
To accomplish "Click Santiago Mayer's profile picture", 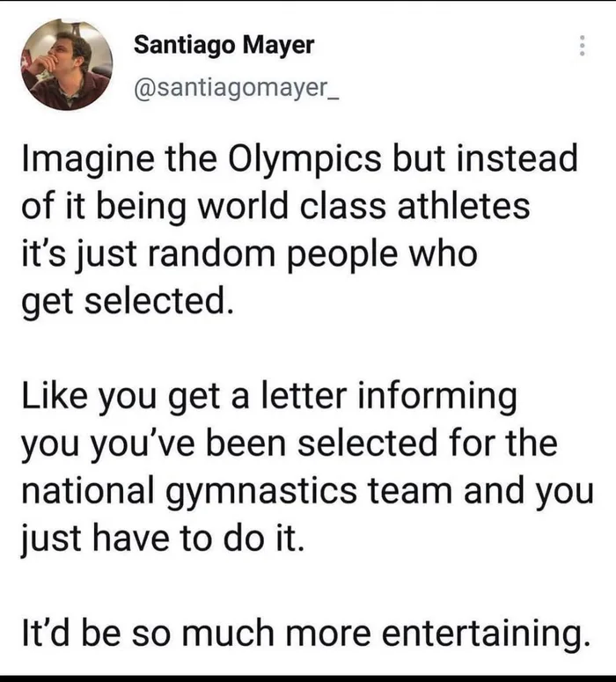I will [68, 64].
